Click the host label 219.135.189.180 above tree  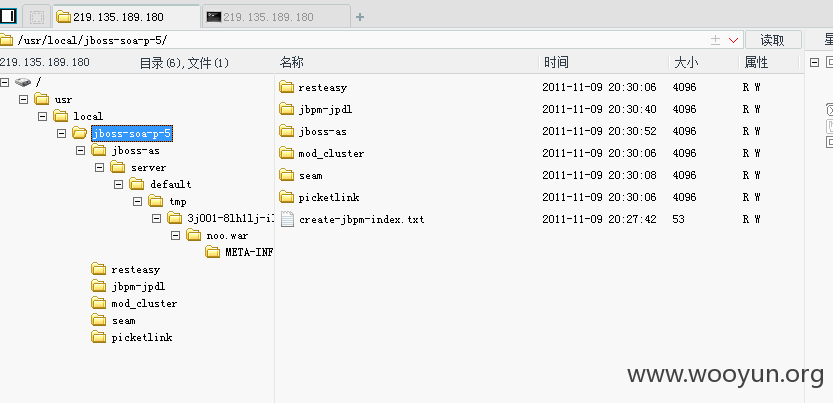pyautogui.click(x=45, y=63)
